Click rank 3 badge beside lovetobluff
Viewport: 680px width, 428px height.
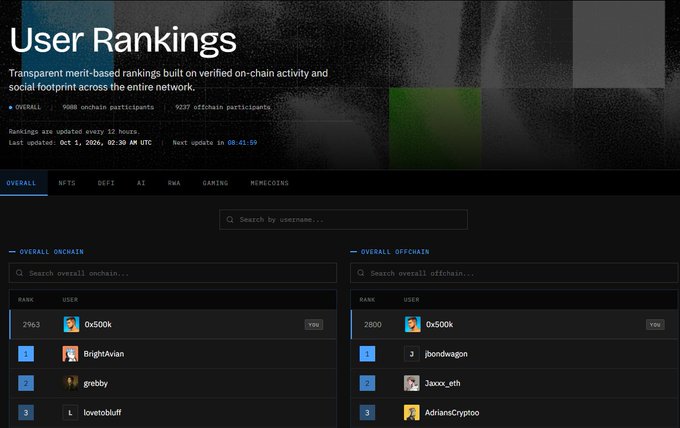[x=26, y=413]
